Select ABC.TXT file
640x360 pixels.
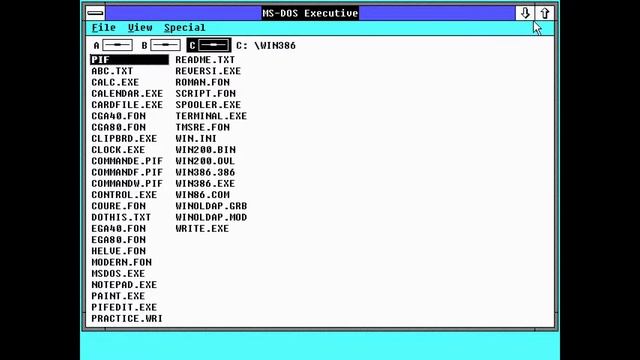point(112,71)
